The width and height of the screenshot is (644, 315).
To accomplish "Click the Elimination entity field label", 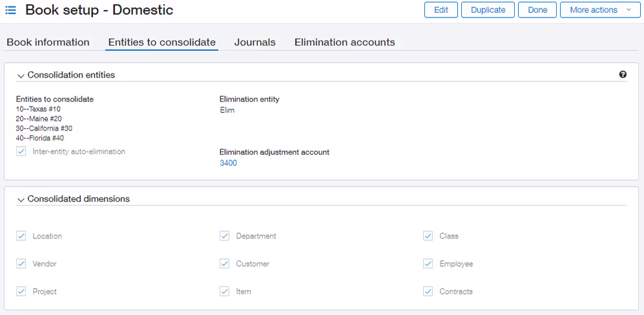I will 249,99.
